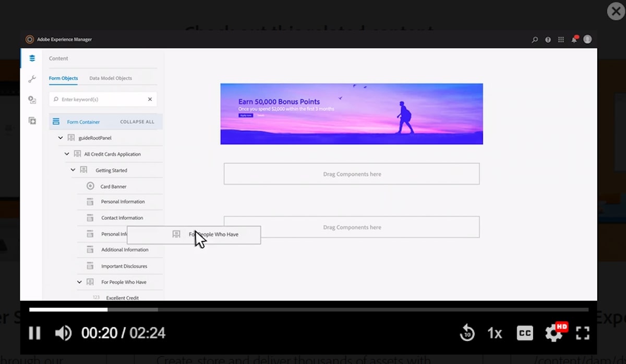The width and height of the screenshot is (626, 364).
Task: Open the notifications bell in AEM
Action: coord(574,39)
